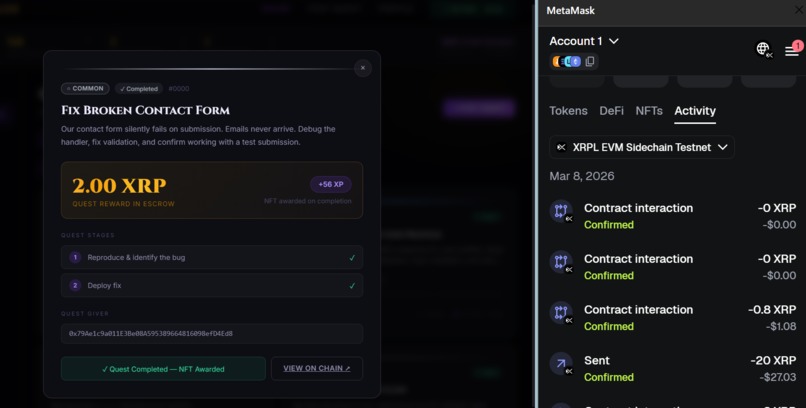Image resolution: width=806 pixels, height=408 pixels.
Task: Open the MetaMask network globe icon
Action: coord(764,49)
